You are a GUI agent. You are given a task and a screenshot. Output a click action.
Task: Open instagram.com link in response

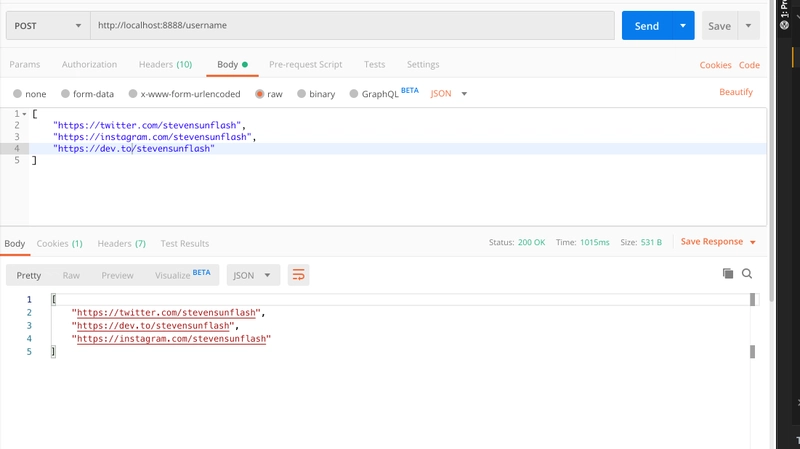click(x=171, y=339)
